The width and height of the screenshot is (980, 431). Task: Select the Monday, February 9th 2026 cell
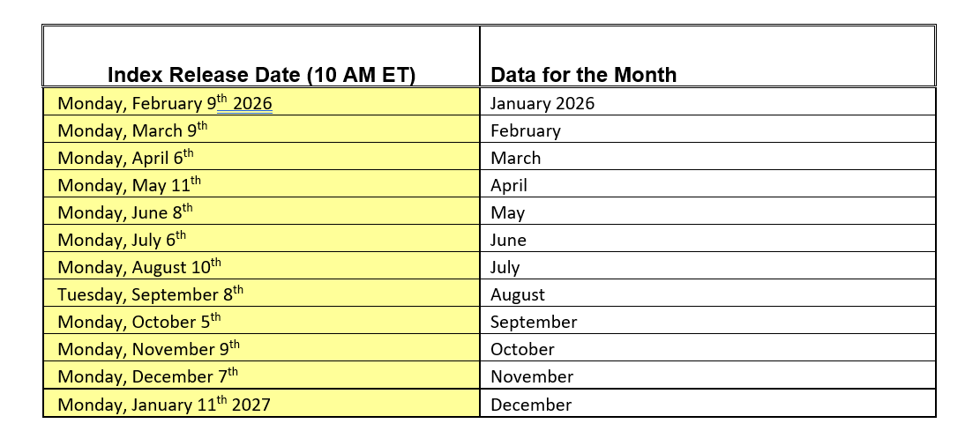261,102
